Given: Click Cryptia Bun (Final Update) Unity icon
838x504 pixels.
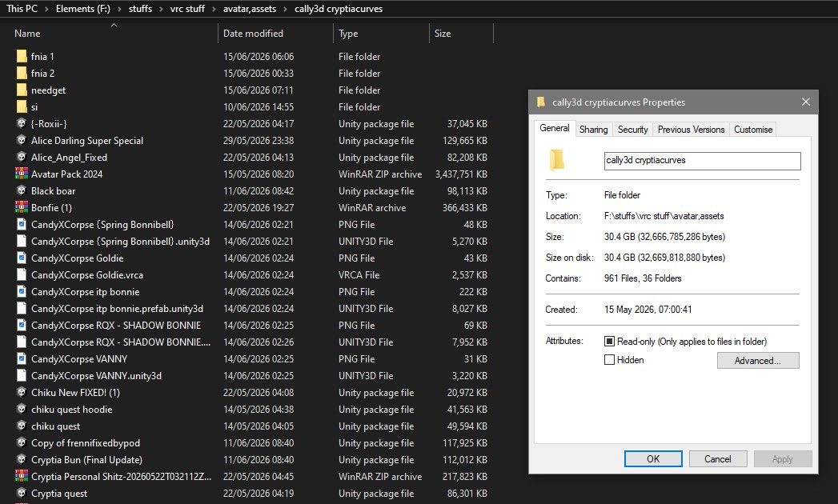Looking at the screenshot, I should (x=22, y=460).
